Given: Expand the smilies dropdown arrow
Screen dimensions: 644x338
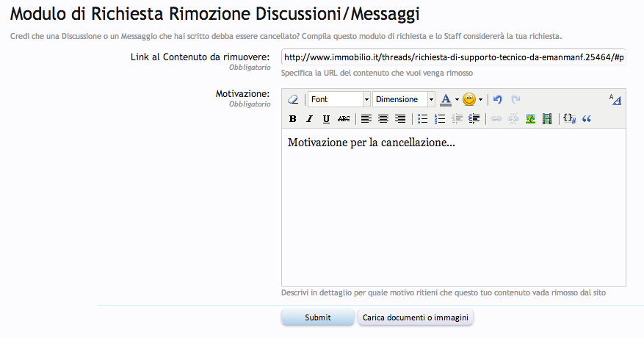Looking at the screenshot, I should point(480,99).
